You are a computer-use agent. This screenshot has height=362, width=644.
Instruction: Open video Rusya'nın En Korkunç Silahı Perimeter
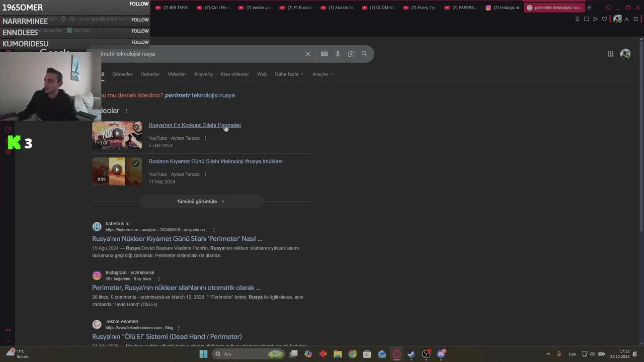point(195,125)
